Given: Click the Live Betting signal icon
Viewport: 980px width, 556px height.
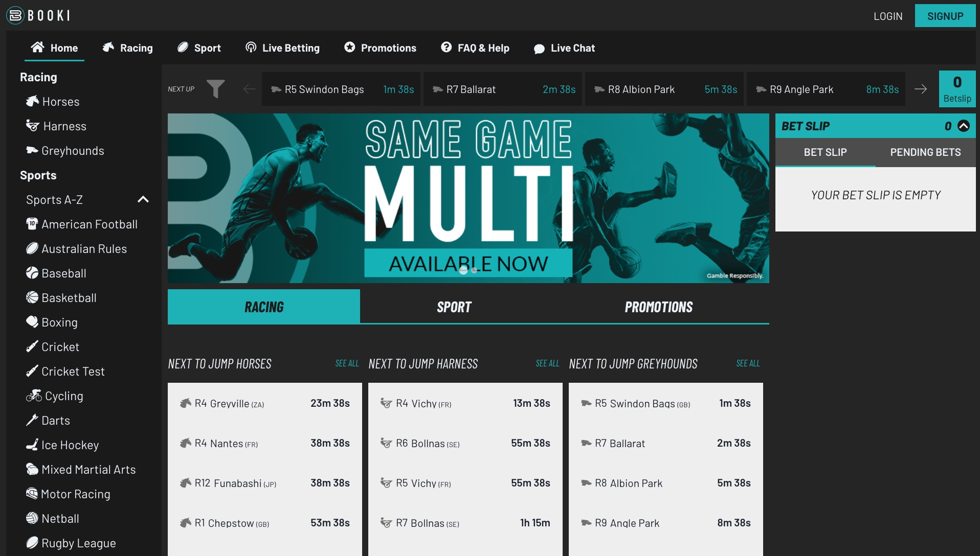Looking at the screenshot, I should tap(251, 48).
